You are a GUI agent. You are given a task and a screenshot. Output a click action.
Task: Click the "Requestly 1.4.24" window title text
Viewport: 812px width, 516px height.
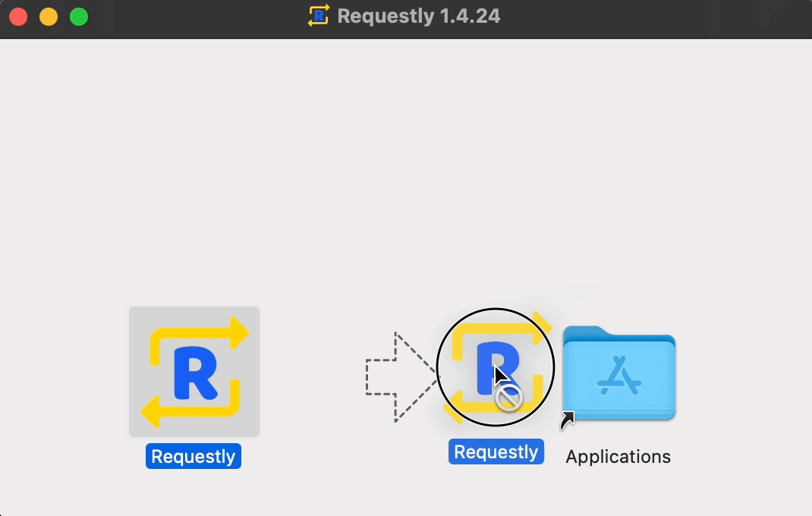point(418,16)
